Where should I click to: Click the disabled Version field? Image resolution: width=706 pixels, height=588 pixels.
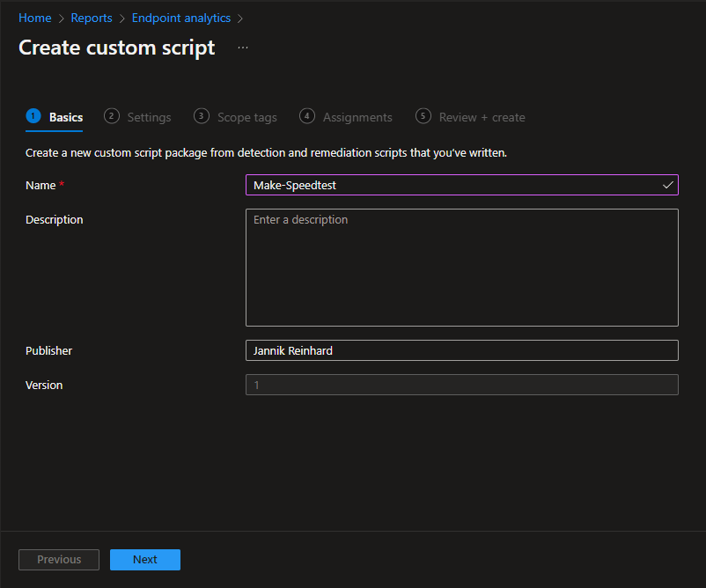coord(461,385)
